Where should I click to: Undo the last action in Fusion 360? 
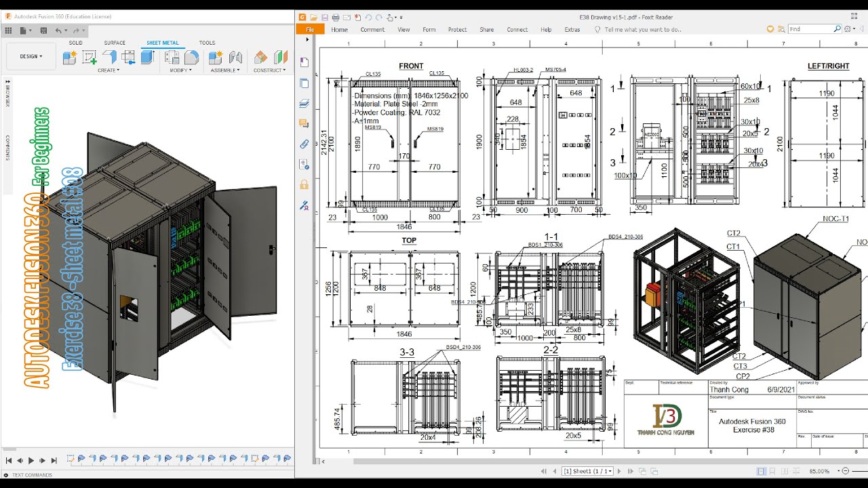coord(59,30)
